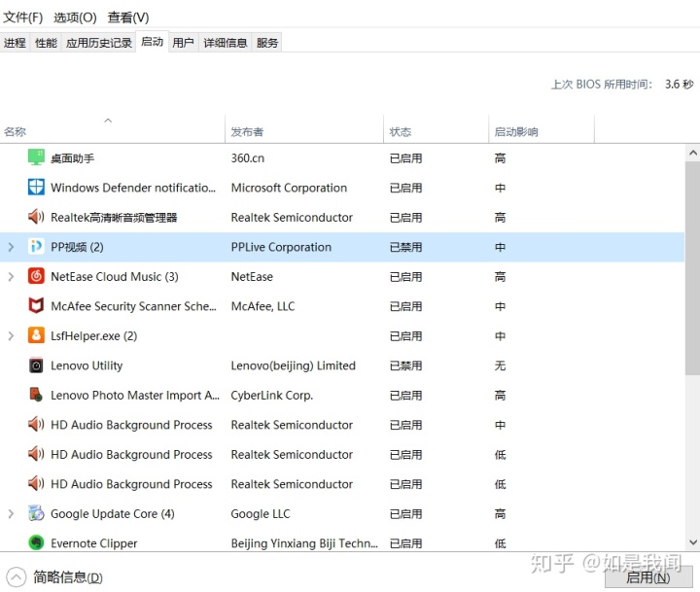Viewport: 700px width, 592px height.
Task: Open the 选项(O) menu
Action: (x=75, y=17)
